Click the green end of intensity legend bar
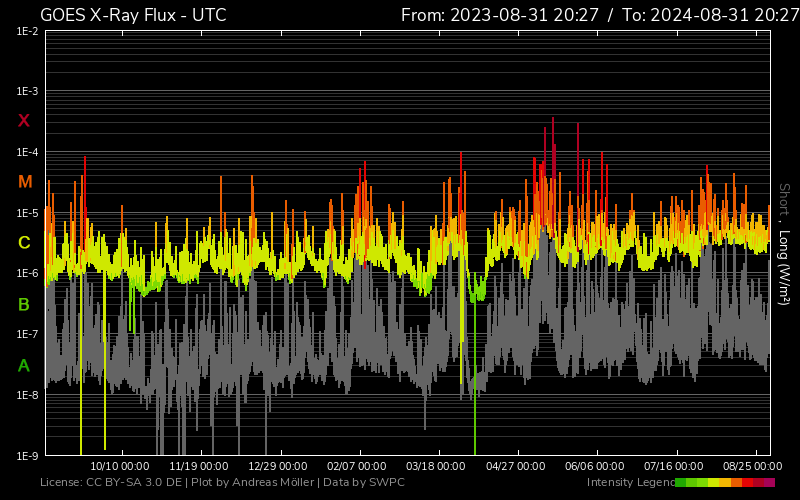 click(681, 483)
